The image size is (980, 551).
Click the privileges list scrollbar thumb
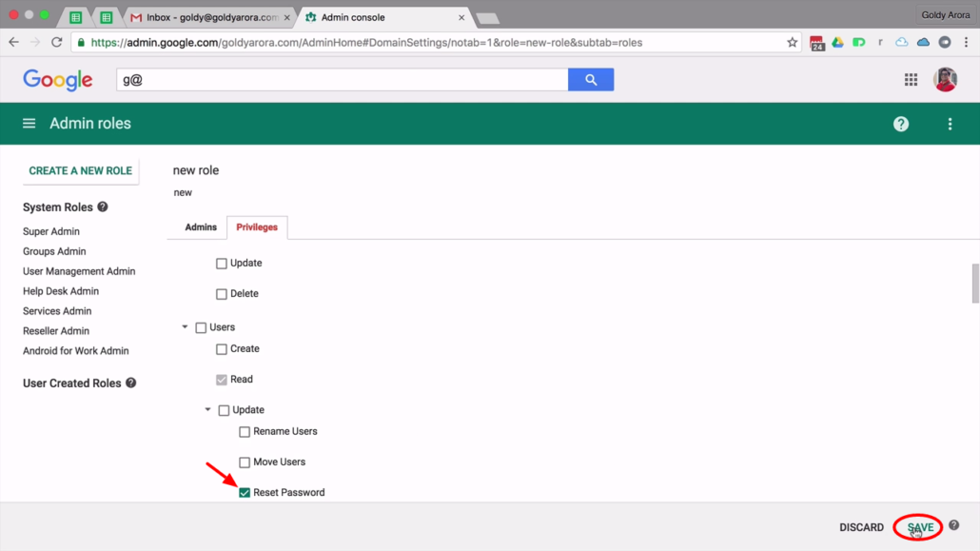[975, 284]
